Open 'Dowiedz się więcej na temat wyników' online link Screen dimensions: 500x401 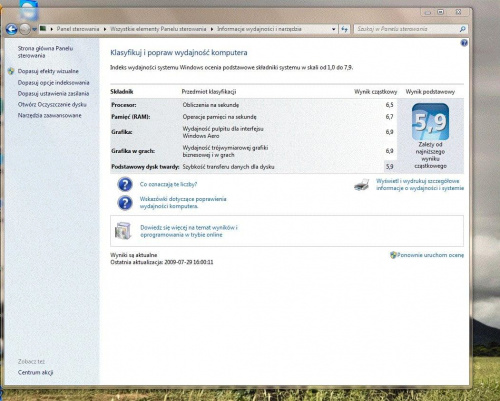pos(189,231)
